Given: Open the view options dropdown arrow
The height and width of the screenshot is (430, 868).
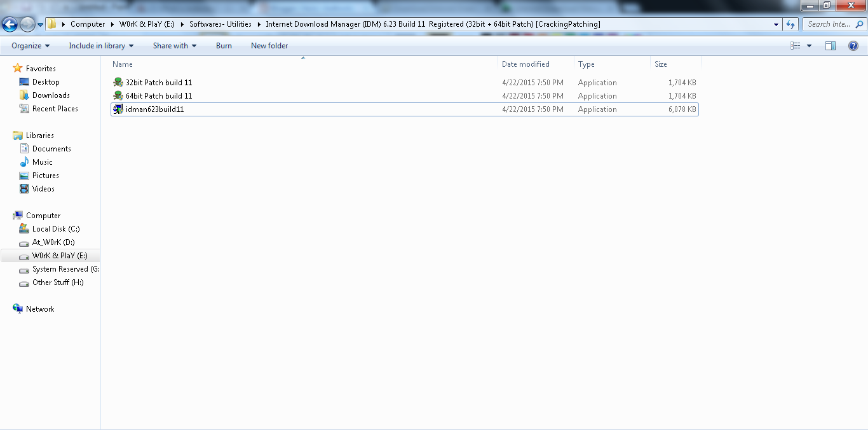Looking at the screenshot, I should tap(809, 46).
